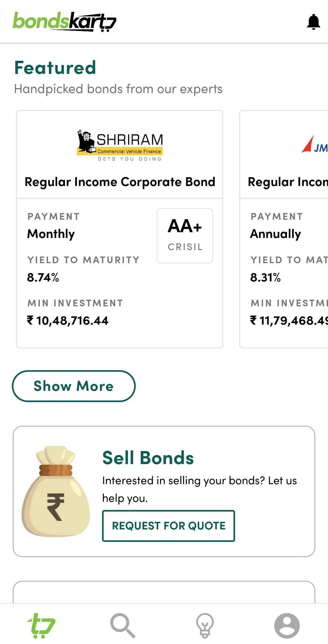
Task: Open the bondskart home tab in bottom bar
Action: (x=41, y=625)
